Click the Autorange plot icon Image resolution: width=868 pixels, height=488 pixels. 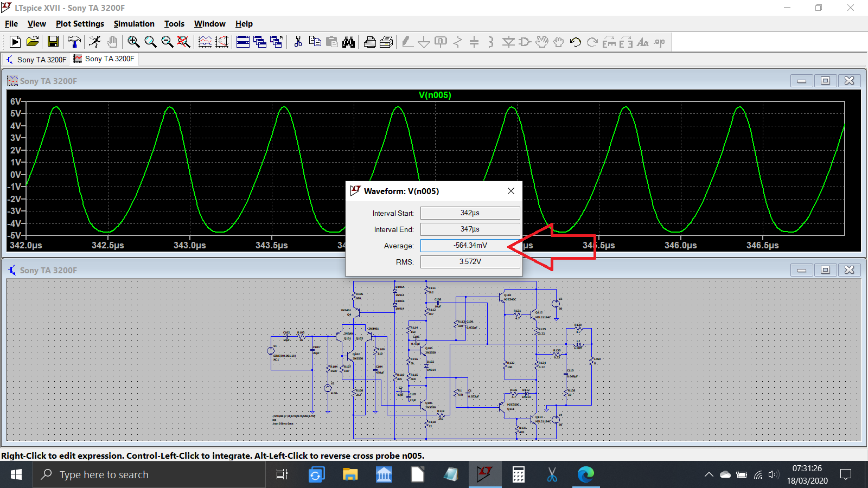click(x=222, y=42)
